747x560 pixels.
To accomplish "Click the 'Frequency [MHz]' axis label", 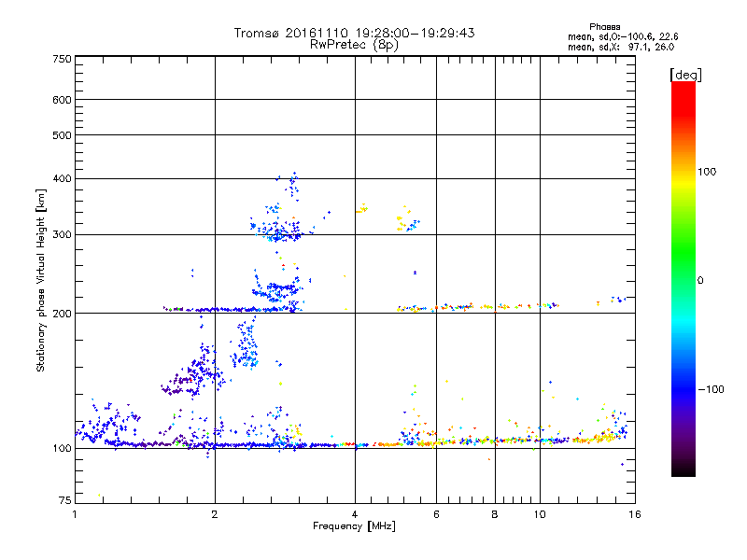I will [x=354, y=526].
